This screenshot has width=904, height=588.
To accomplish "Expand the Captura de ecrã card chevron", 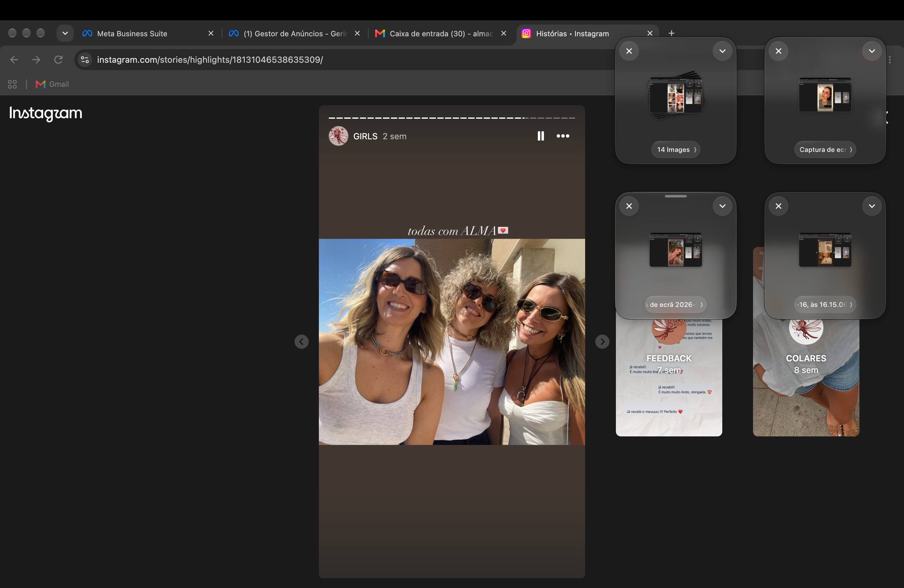I will tap(872, 51).
